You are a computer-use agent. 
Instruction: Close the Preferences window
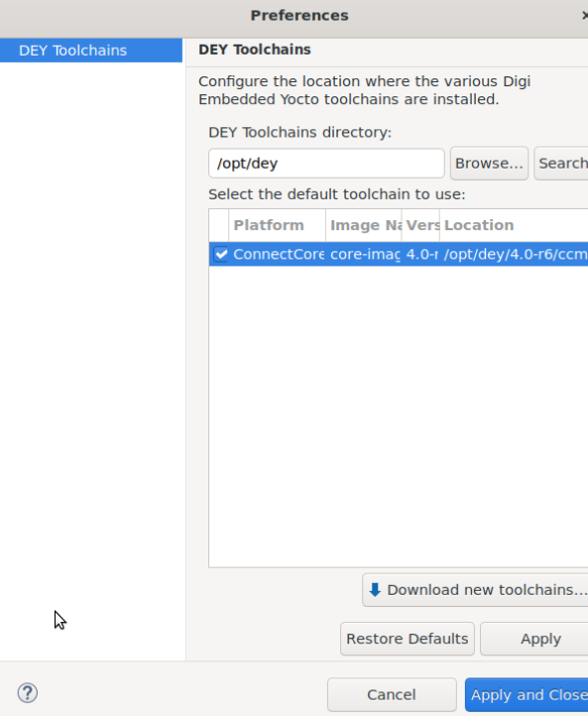pyautogui.click(x=584, y=16)
